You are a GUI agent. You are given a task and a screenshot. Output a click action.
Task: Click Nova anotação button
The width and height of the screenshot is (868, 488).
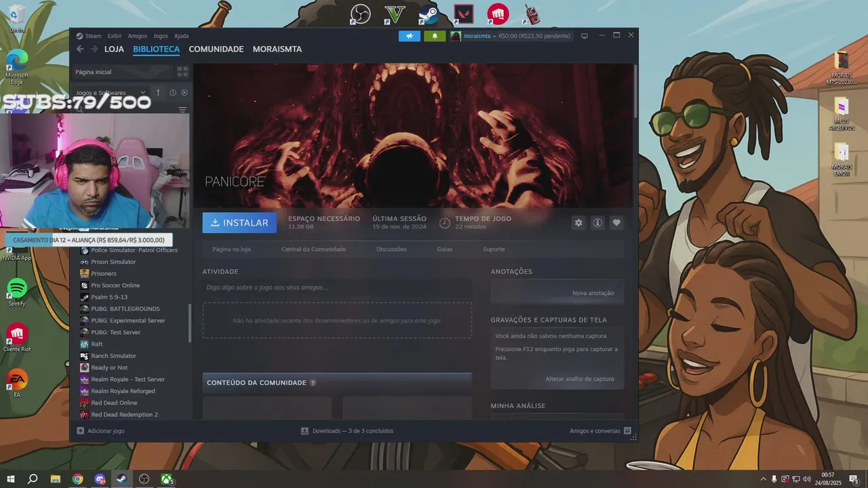click(x=593, y=293)
